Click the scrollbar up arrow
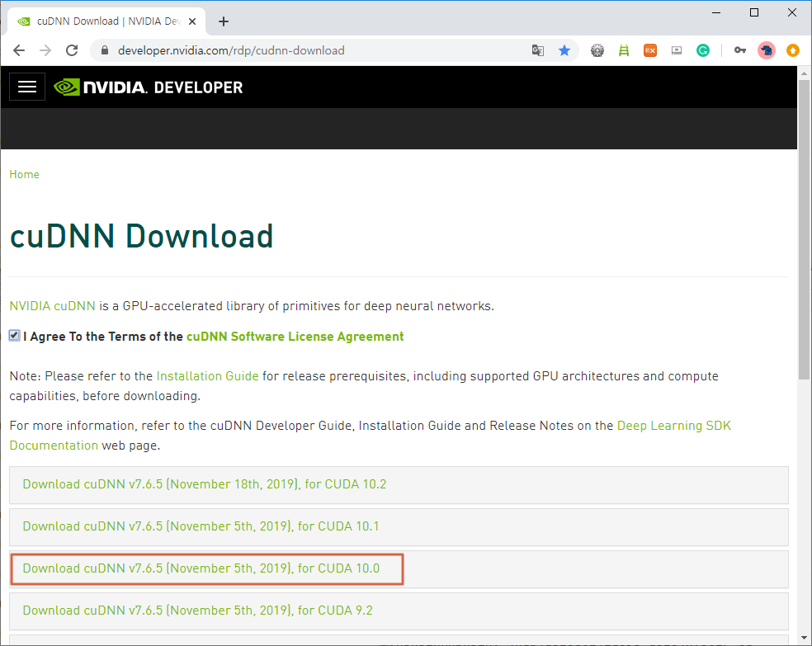812x646 pixels. 804,73
